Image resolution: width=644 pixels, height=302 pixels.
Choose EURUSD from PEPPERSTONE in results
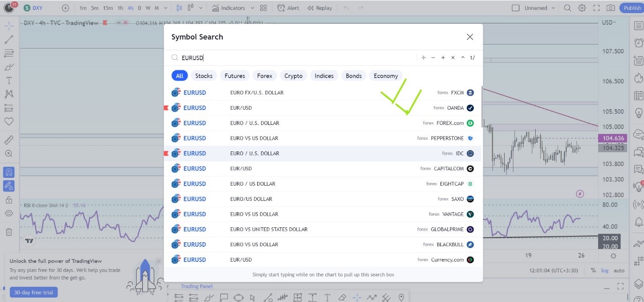click(322, 138)
